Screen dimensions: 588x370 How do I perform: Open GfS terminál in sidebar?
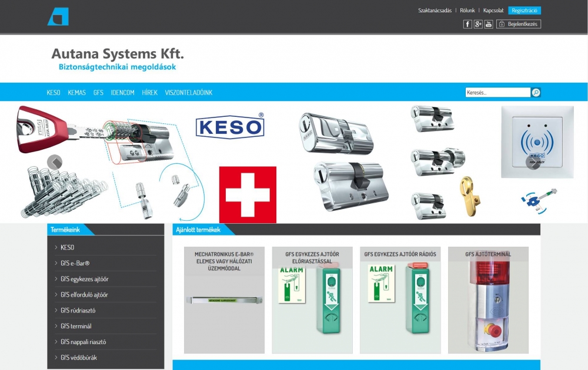(76, 326)
